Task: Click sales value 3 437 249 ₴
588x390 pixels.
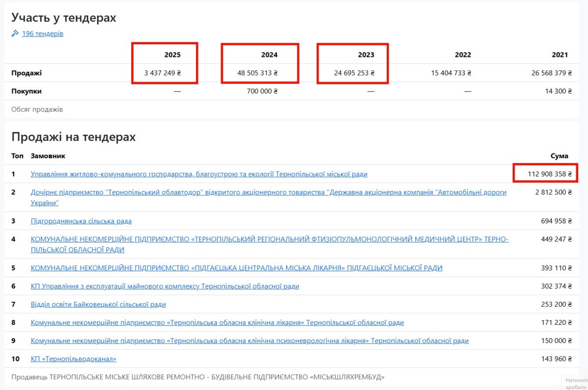Action: (x=163, y=73)
